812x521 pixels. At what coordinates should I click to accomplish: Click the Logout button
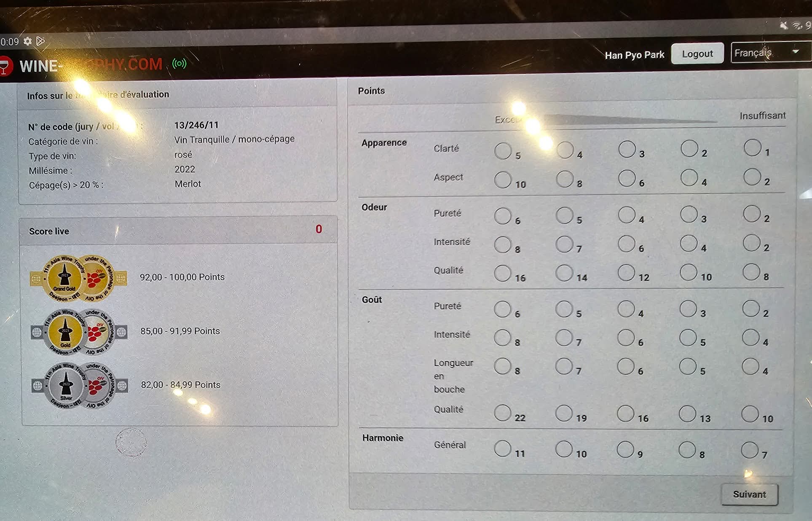[697, 54]
